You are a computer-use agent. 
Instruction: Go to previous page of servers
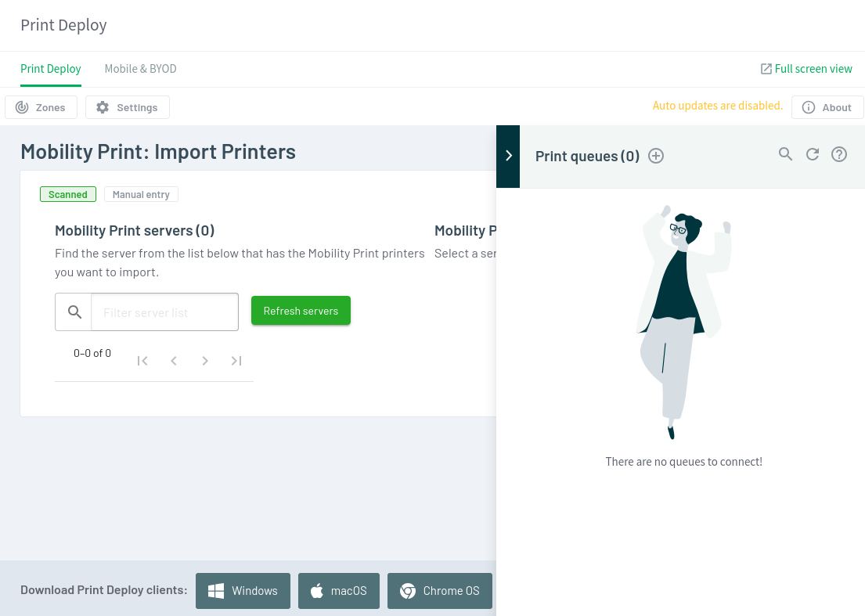174,361
